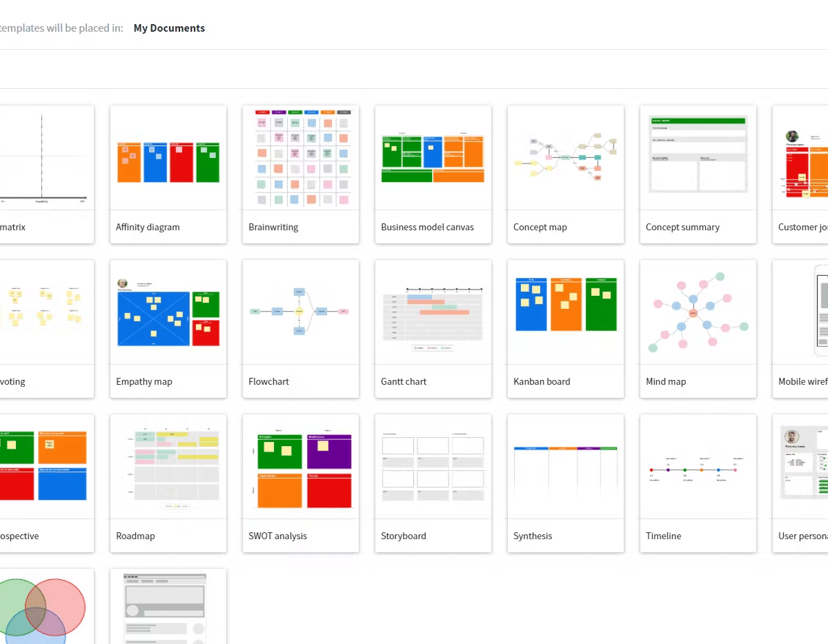
Task: Select the Brainwriting template preview
Action: [x=301, y=158]
